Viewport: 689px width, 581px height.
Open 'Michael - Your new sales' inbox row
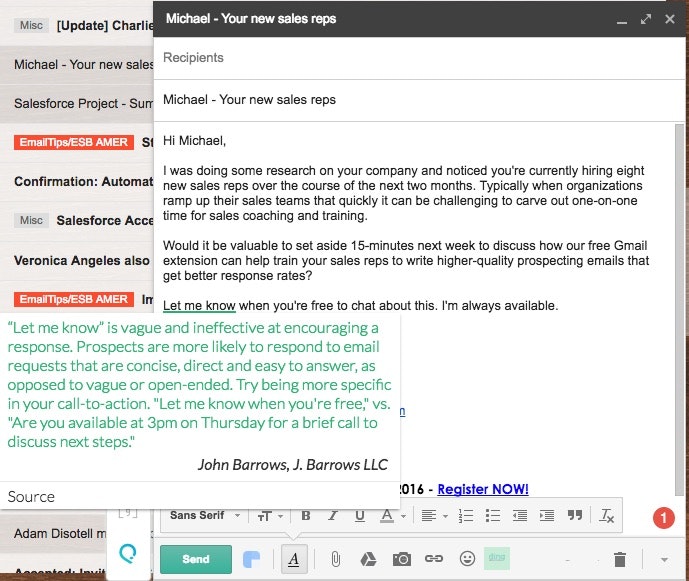(x=76, y=65)
